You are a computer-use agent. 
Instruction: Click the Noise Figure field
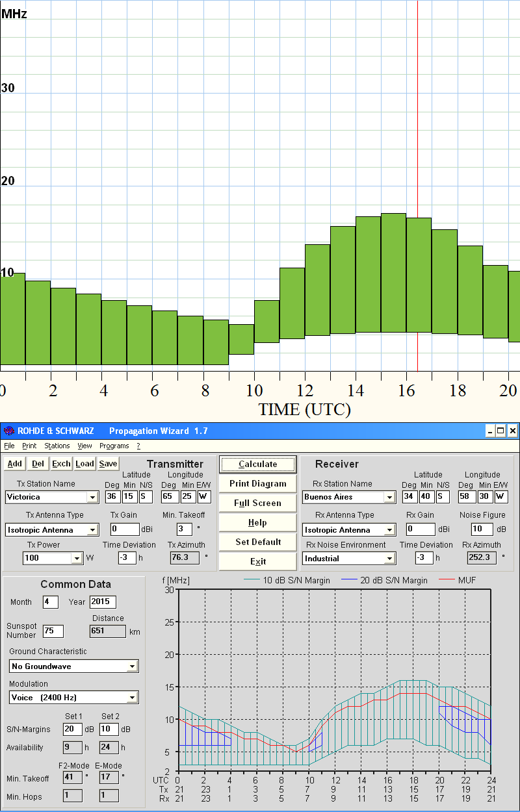point(482,529)
